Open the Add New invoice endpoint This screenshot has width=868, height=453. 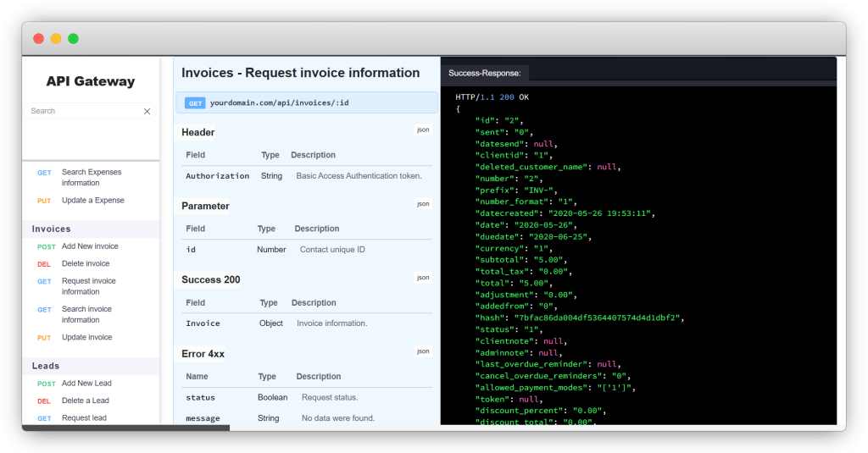click(x=90, y=246)
